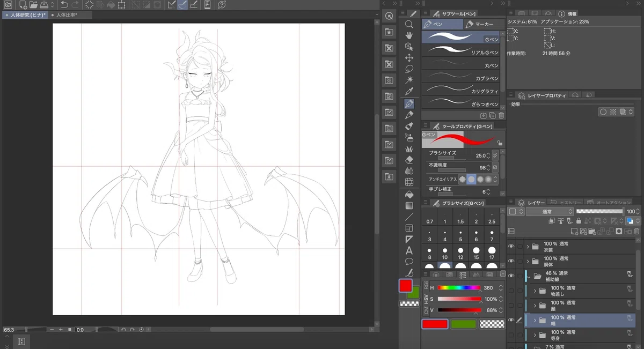Select the Eyedropper tool

click(409, 92)
